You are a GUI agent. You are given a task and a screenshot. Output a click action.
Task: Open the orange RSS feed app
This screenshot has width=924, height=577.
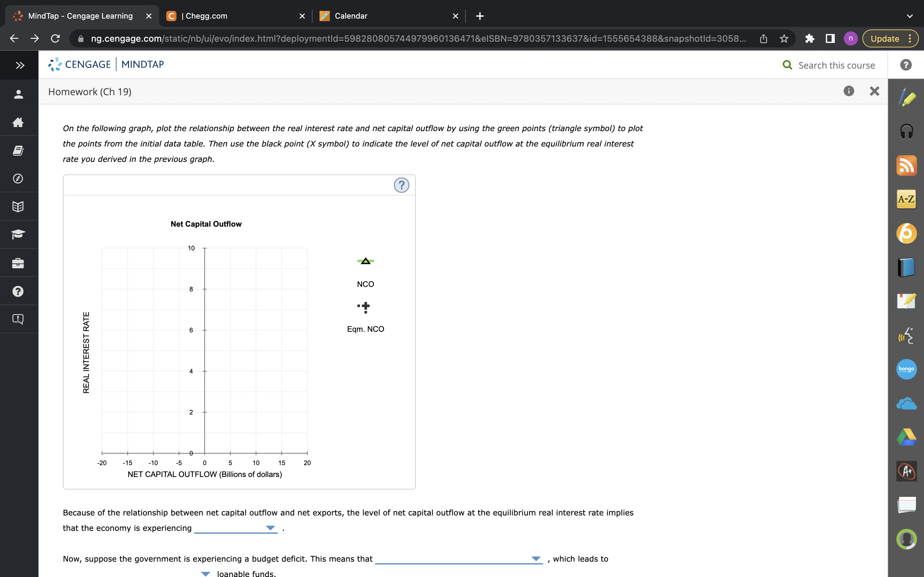coord(906,166)
